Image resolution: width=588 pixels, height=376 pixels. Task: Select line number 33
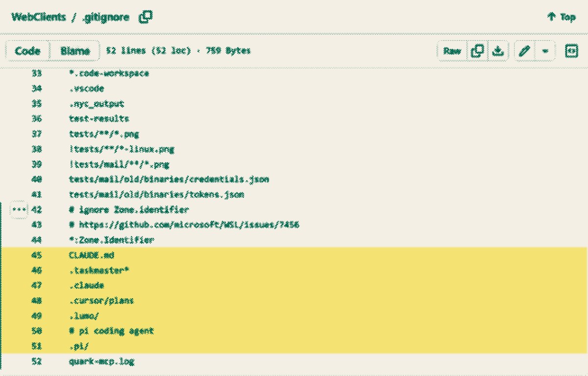[x=37, y=73]
